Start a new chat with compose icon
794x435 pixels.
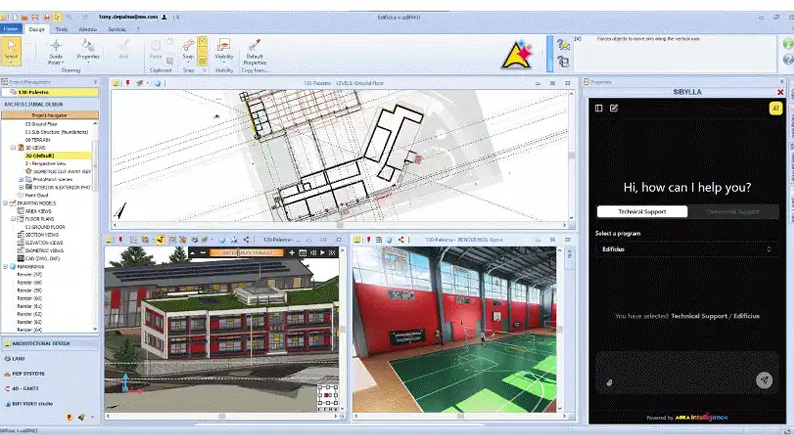(614, 108)
